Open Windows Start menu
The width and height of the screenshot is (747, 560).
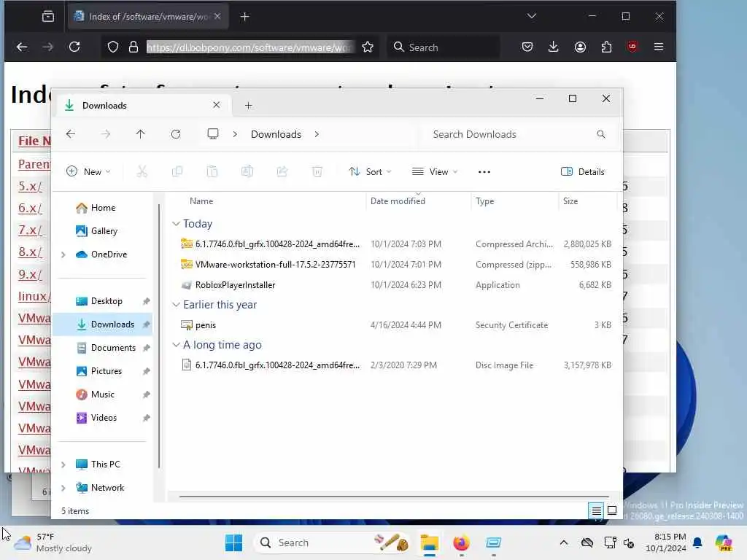[x=233, y=542]
